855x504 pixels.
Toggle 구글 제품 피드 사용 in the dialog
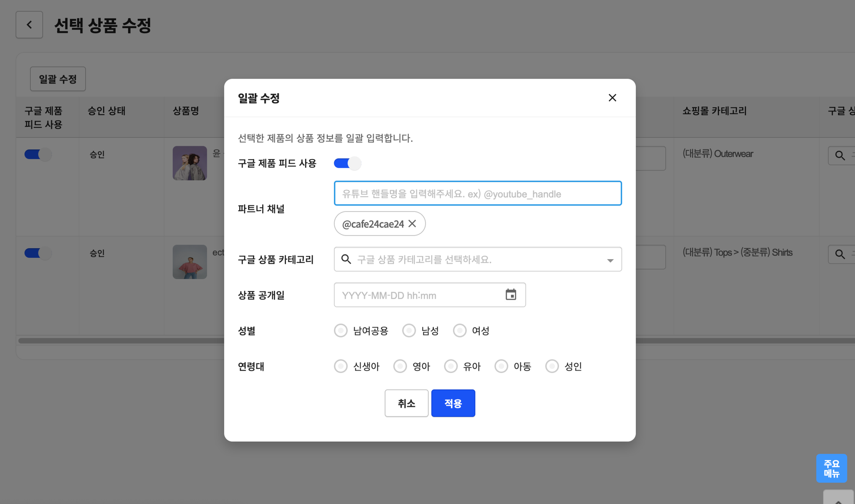(x=347, y=163)
